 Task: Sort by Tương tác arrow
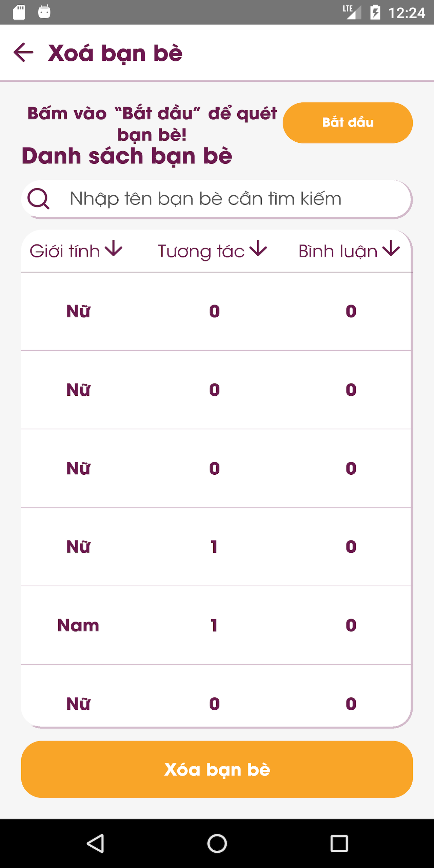point(258,249)
